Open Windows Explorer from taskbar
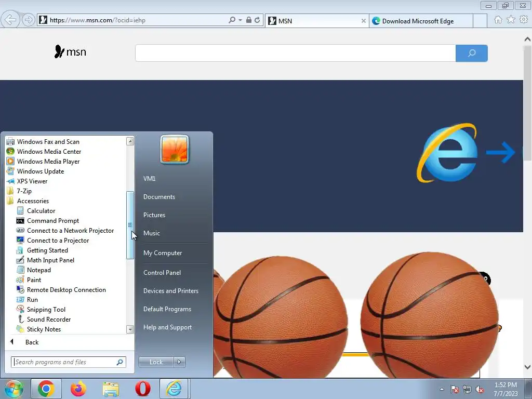The image size is (532, 399). click(x=111, y=389)
